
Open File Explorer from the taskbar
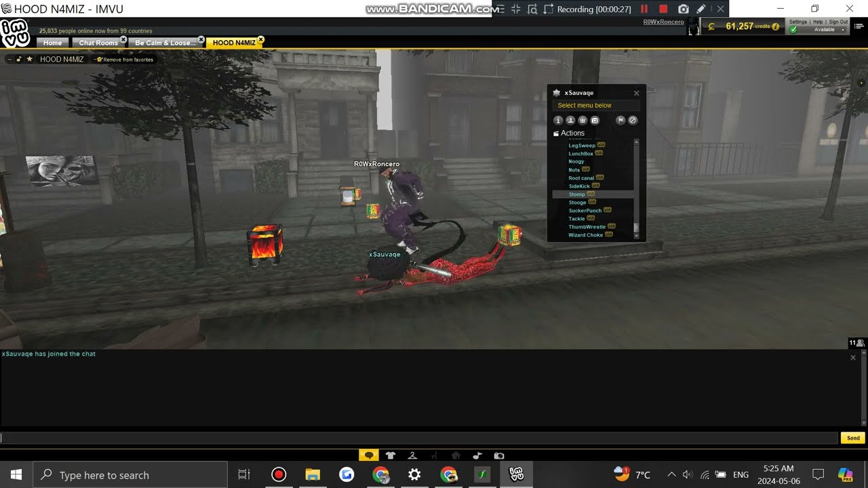tap(313, 475)
